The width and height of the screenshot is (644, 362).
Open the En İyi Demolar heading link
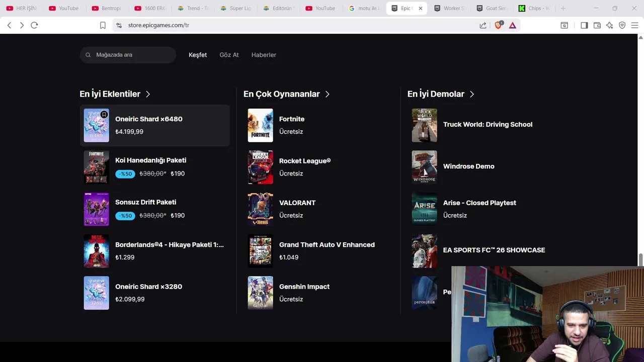[436, 94]
